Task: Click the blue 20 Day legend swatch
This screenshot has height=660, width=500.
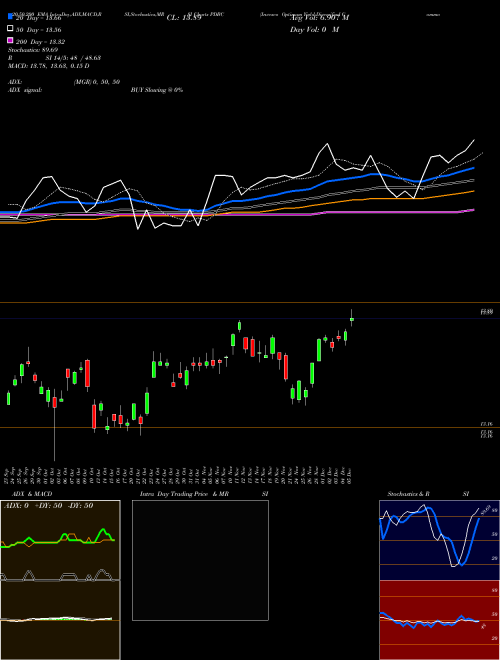Action: [x=10, y=17]
